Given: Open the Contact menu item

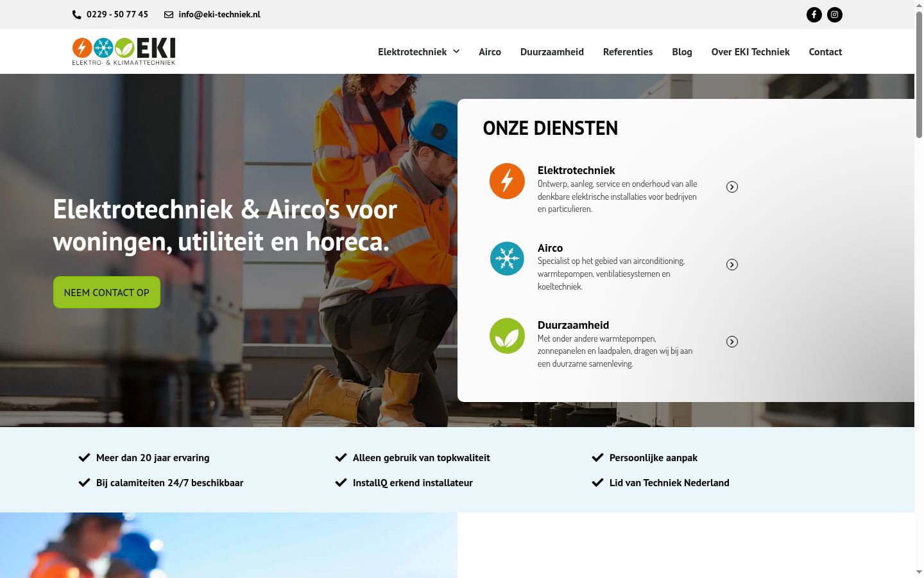Looking at the screenshot, I should pyautogui.click(x=825, y=52).
